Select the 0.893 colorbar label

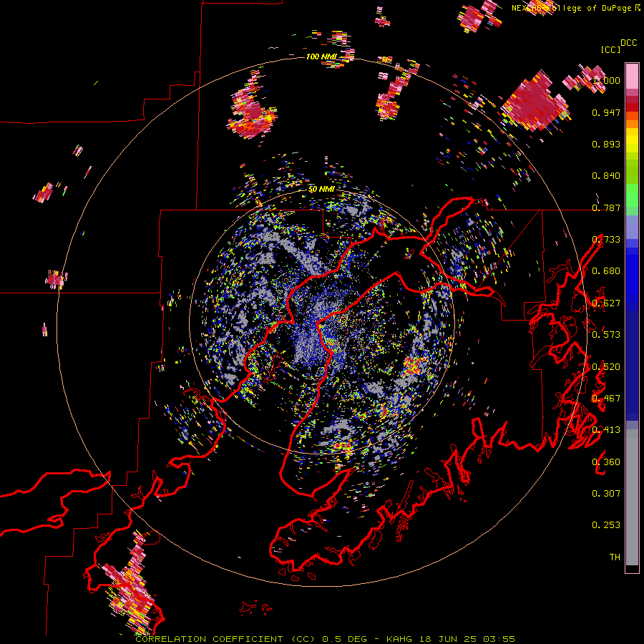point(606,144)
